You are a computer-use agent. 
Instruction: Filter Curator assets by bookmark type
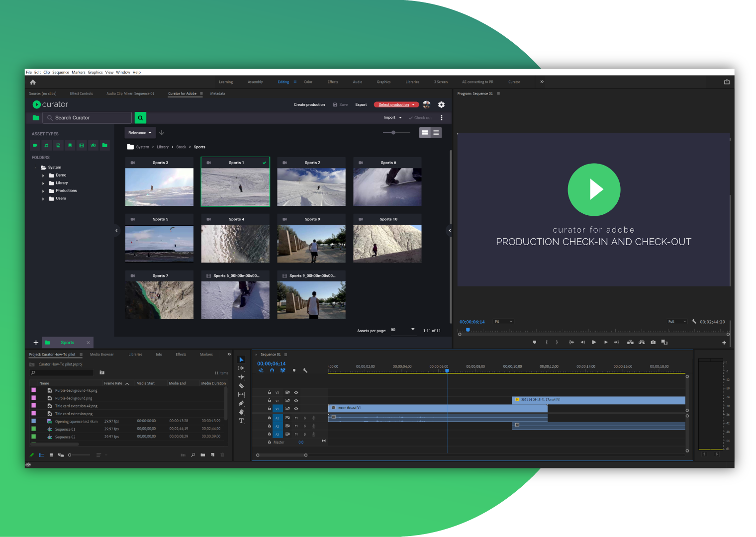click(x=70, y=145)
